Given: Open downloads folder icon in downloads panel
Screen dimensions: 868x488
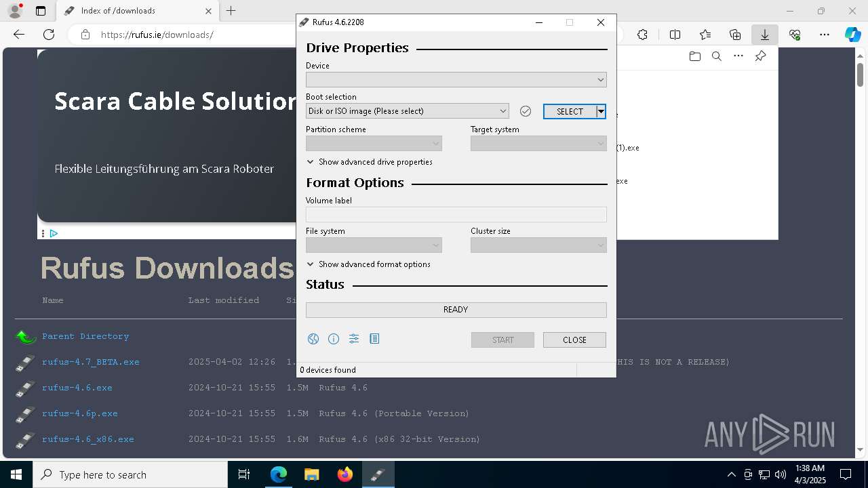Looking at the screenshot, I should point(695,56).
